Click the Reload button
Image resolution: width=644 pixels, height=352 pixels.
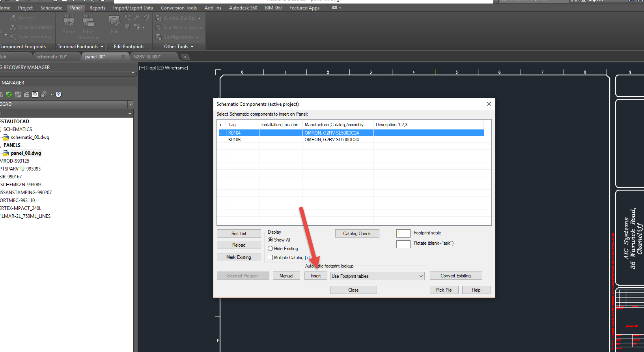[x=239, y=245]
